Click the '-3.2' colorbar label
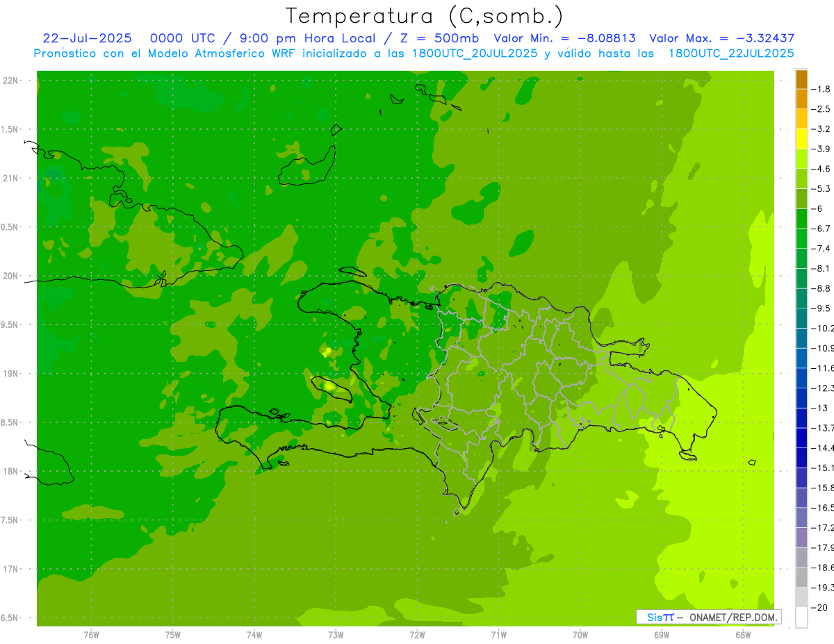The height and width of the screenshot is (644, 834). 822,129
